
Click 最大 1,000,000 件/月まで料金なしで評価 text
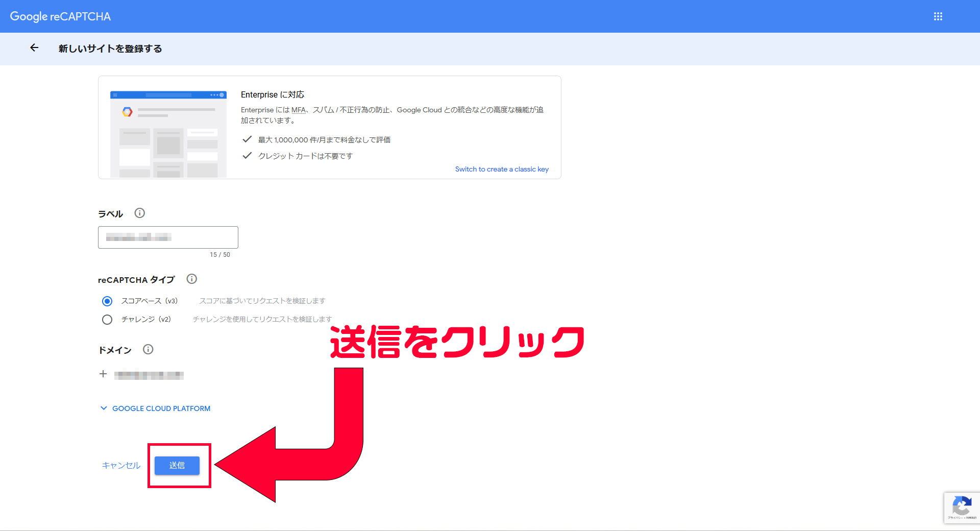click(x=324, y=140)
